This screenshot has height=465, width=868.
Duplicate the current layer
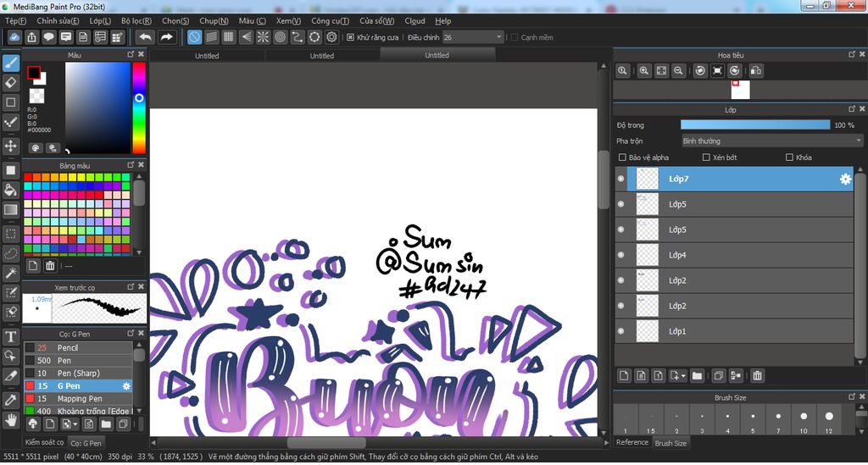coord(719,376)
